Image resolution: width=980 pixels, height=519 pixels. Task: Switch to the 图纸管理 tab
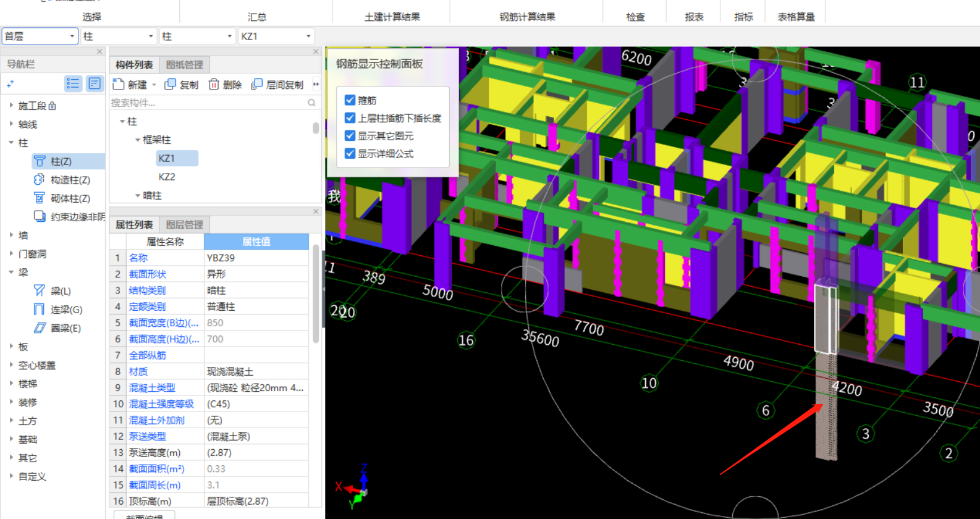click(x=184, y=65)
